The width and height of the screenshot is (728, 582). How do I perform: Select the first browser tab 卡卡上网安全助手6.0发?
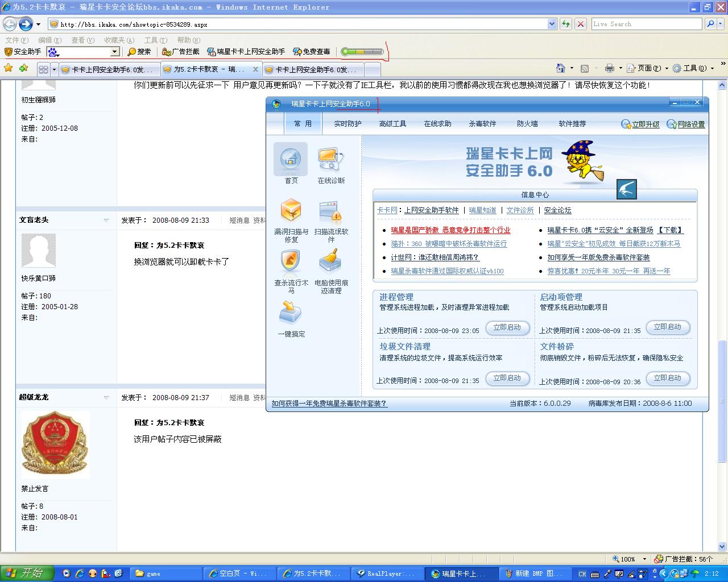coord(109,69)
